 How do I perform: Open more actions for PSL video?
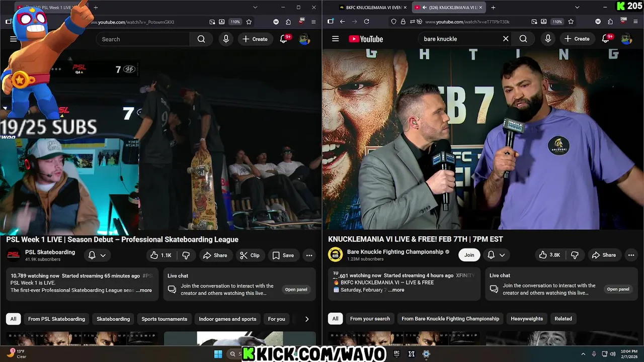tap(309, 255)
